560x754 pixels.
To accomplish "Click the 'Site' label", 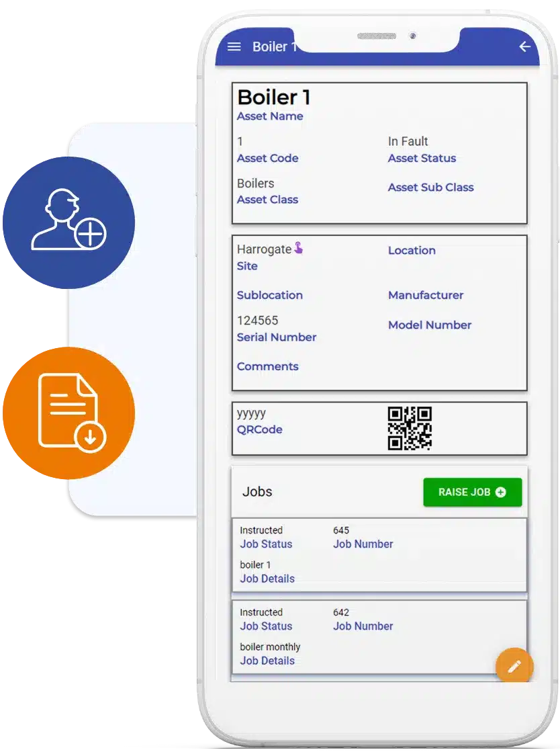I will [x=247, y=266].
